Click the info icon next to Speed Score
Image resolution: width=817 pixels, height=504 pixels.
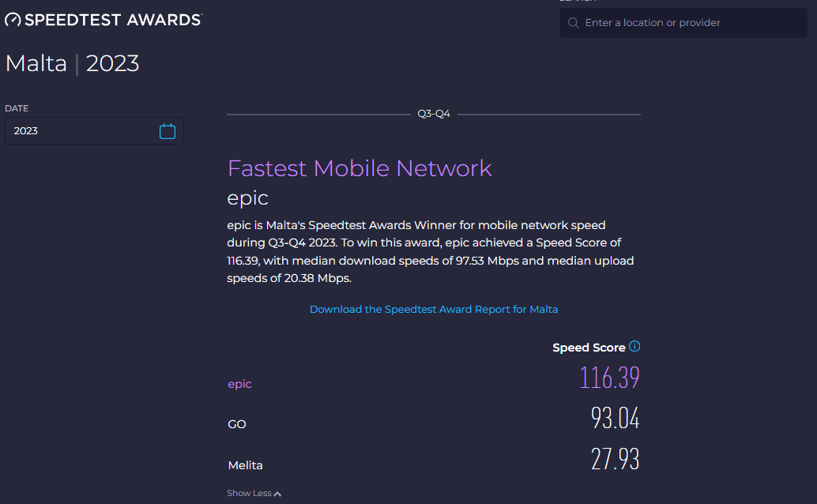pyautogui.click(x=634, y=346)
